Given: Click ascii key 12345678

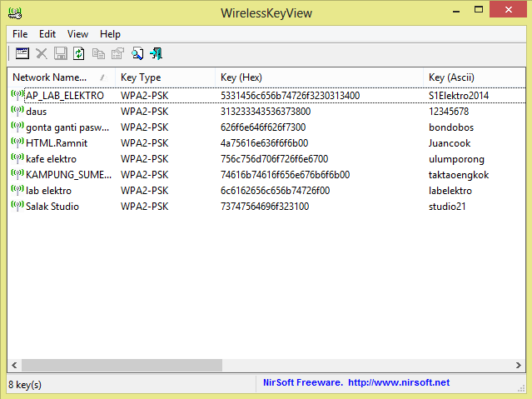Looking at the screenshot, I should (449, 112).
